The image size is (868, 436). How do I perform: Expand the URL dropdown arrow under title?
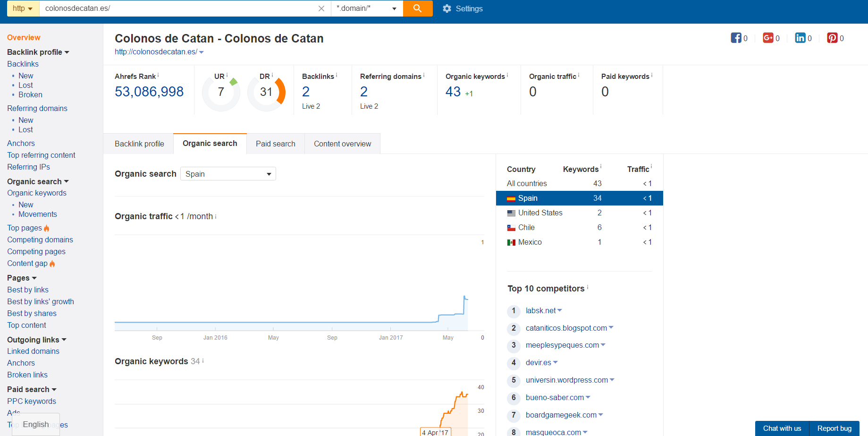click(202, 52)
